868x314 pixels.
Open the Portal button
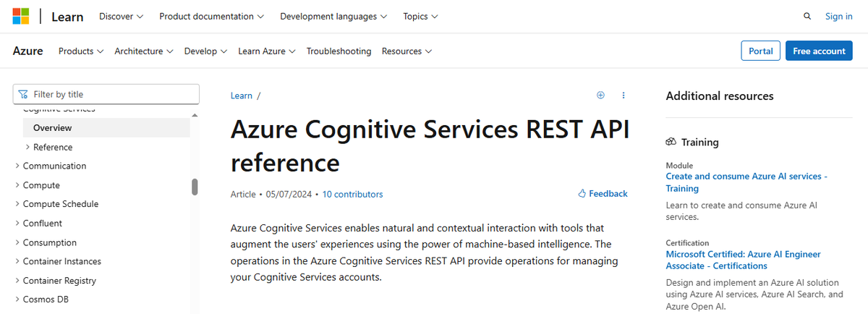tap(761, 51)
